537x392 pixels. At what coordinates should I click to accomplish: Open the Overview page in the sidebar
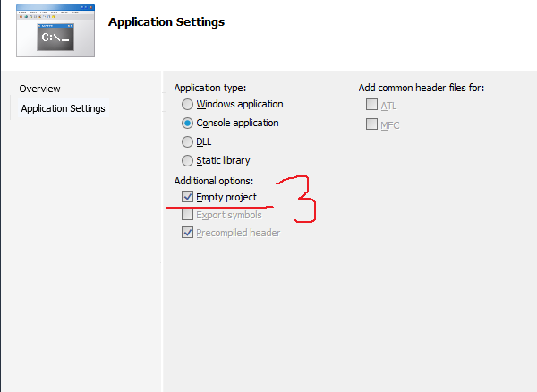pos(40,89)
